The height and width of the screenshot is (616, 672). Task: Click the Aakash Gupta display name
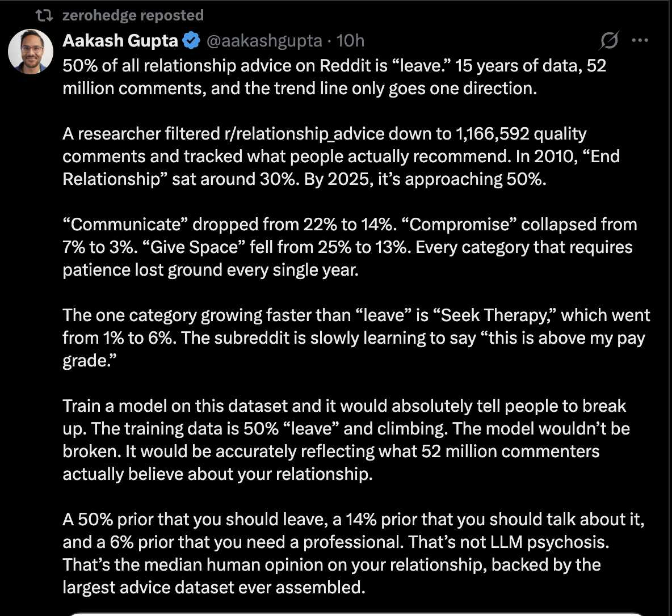[x=120, y=41]
